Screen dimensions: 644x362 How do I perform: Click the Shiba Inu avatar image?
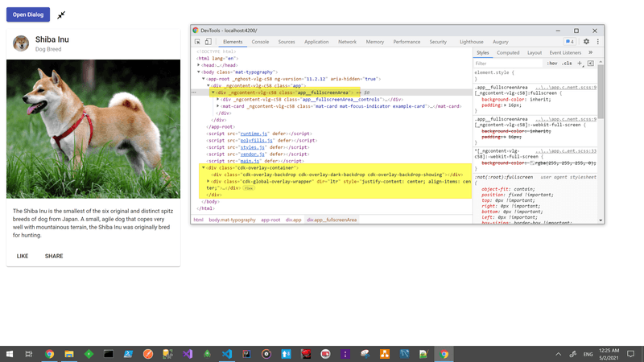point(21,43)
